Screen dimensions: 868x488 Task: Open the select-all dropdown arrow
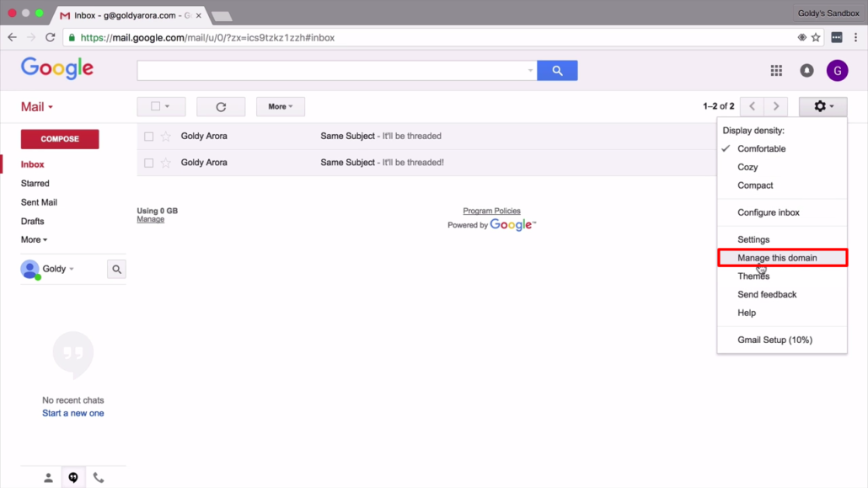(167, 106)
